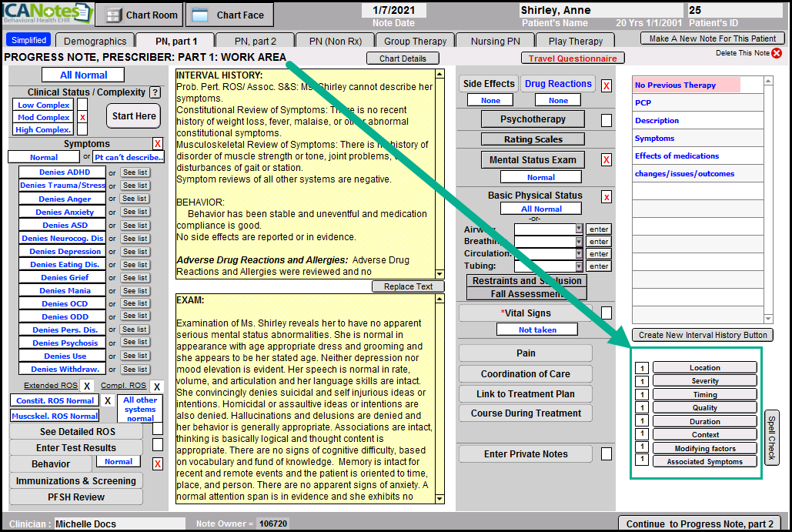Click the question mark help icon
The image size is (792, 532).
155,92
